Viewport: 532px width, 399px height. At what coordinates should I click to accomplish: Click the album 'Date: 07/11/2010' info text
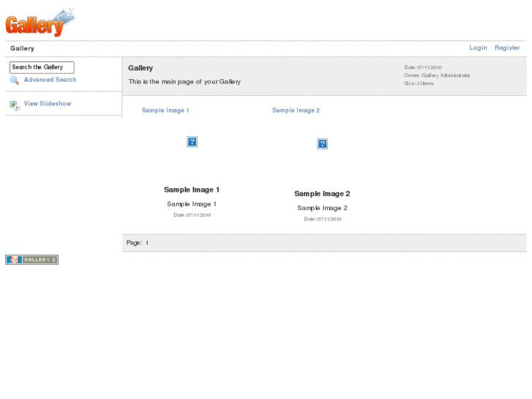point(423,67)
